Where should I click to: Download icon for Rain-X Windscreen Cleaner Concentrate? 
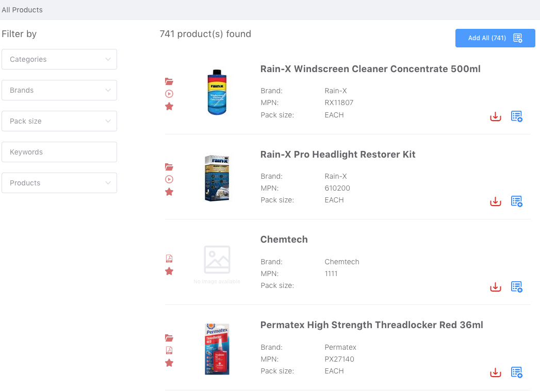pos(496,116)
